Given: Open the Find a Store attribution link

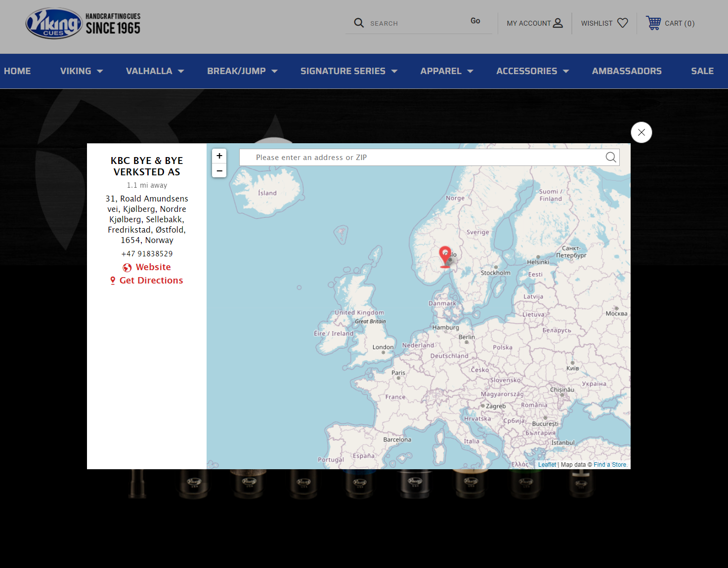Looking at the screenshot, I should point(610,465).
